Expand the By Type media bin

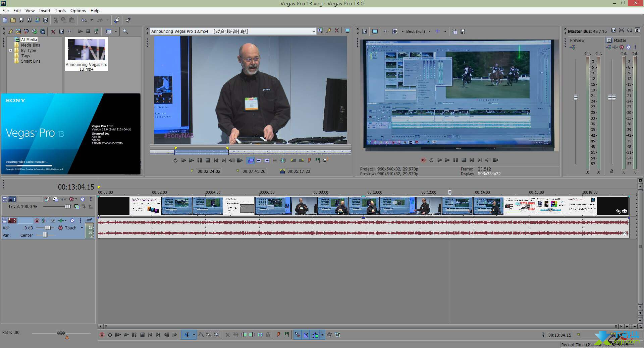10,51
